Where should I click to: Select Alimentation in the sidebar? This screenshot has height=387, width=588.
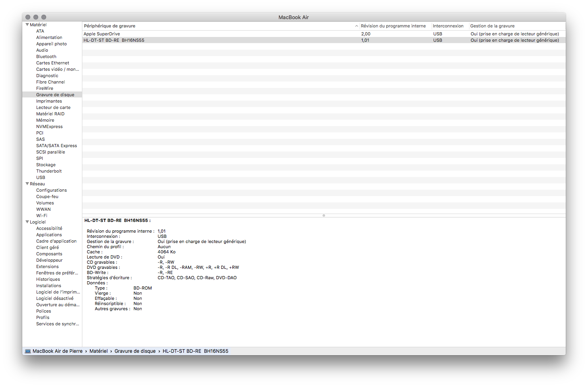49,37
